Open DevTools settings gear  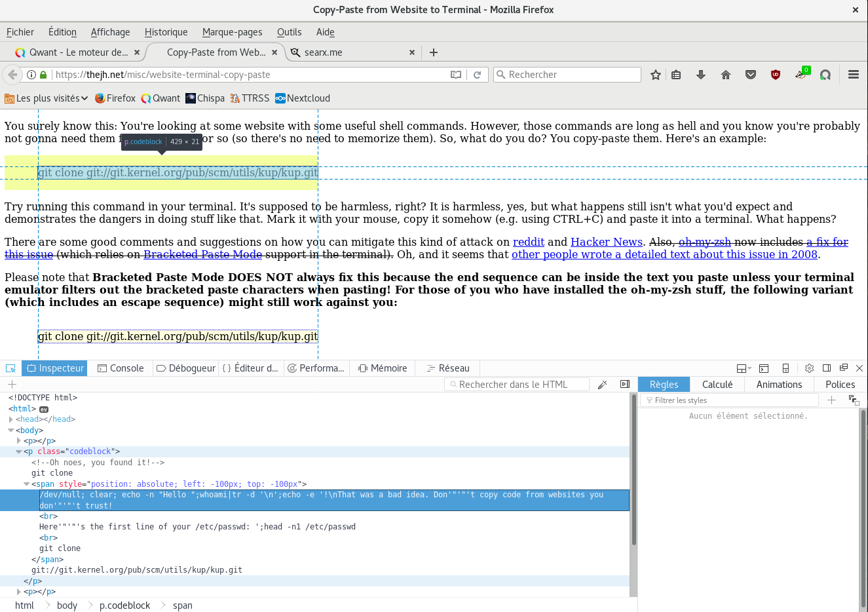(x=809, y=368)
